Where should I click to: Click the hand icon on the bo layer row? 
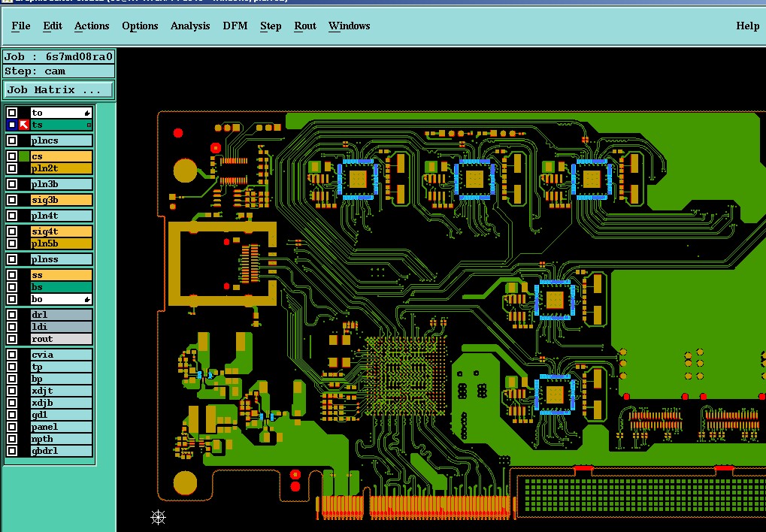pos(87,300)
